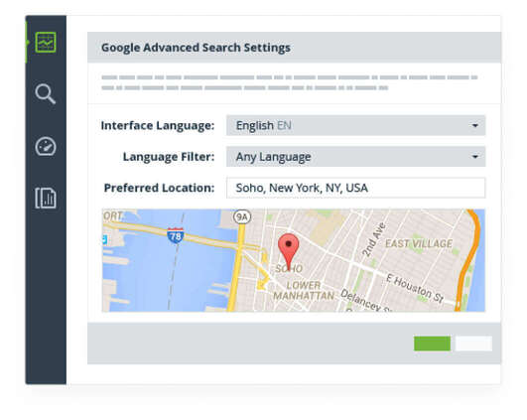Click the 9A route marker on map
Screen dimensions: 527x420
point(242,216)
